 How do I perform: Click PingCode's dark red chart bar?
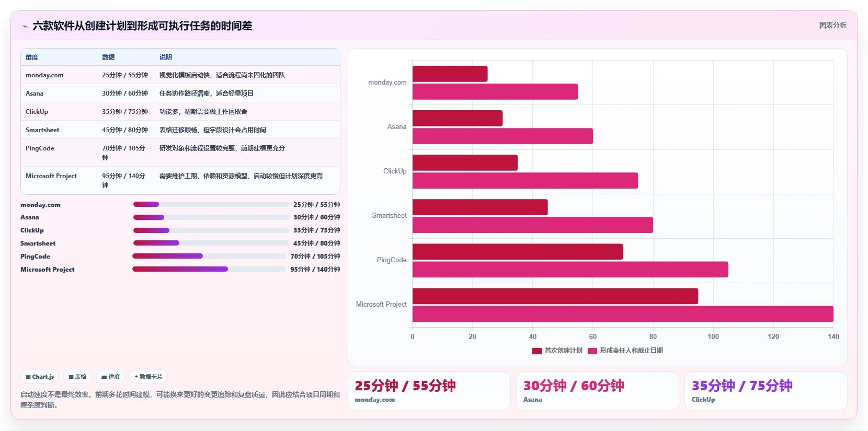(x=518, y=251)
